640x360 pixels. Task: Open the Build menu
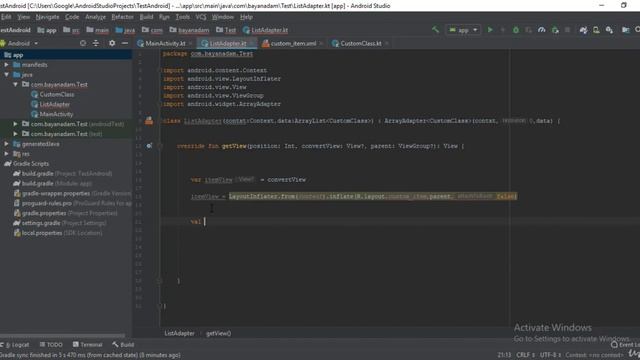click(146, 17)
